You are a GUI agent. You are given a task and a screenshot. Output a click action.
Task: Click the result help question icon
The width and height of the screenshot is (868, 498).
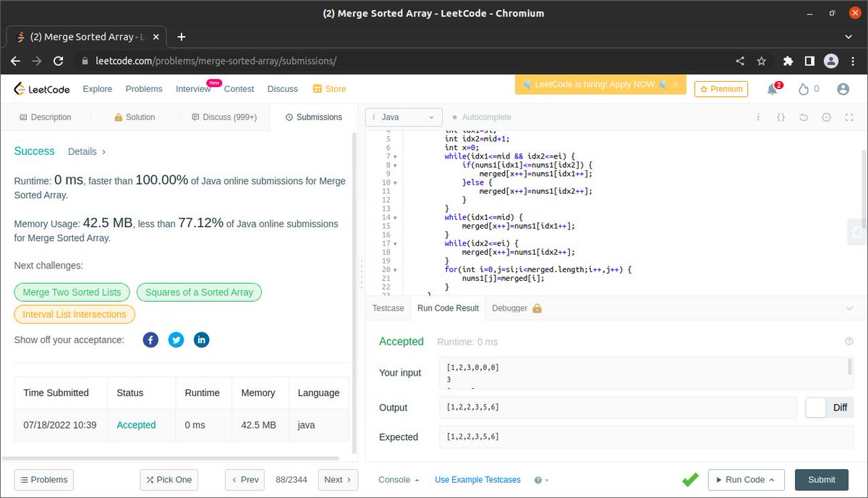coord(849,342)
